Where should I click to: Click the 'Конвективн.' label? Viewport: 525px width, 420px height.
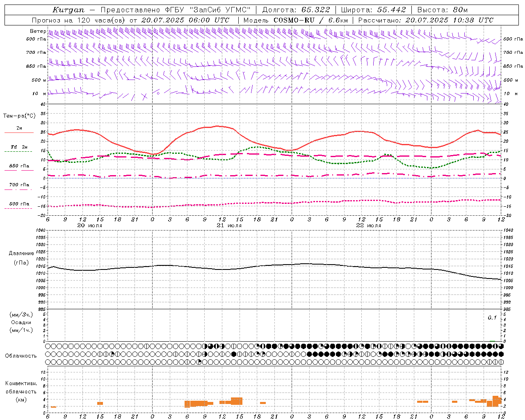click(x=21, y=383)
